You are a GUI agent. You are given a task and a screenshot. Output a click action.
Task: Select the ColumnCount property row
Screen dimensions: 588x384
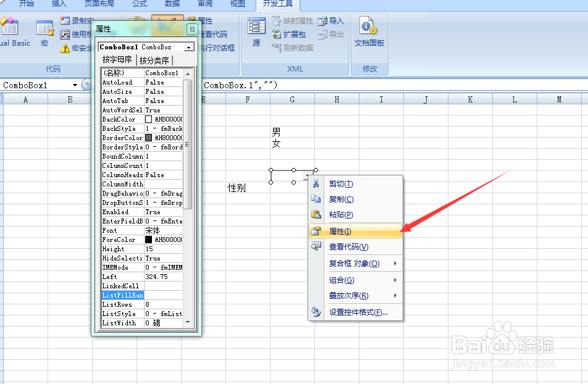click(x=142, y=165)
